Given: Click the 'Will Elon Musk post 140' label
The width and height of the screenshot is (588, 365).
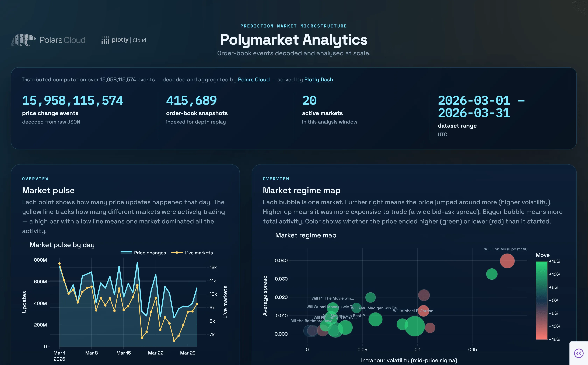Looking at the screenshot, I should pos(506,249).
